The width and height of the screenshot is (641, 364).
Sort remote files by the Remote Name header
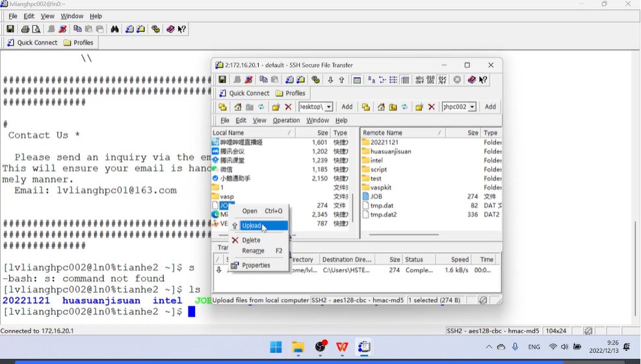pyautogui.click(x=403, y=133)
